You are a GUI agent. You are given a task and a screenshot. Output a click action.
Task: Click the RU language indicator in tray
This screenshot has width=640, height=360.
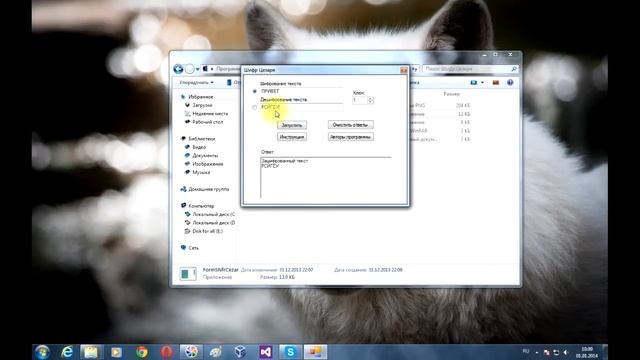[526, 351]
